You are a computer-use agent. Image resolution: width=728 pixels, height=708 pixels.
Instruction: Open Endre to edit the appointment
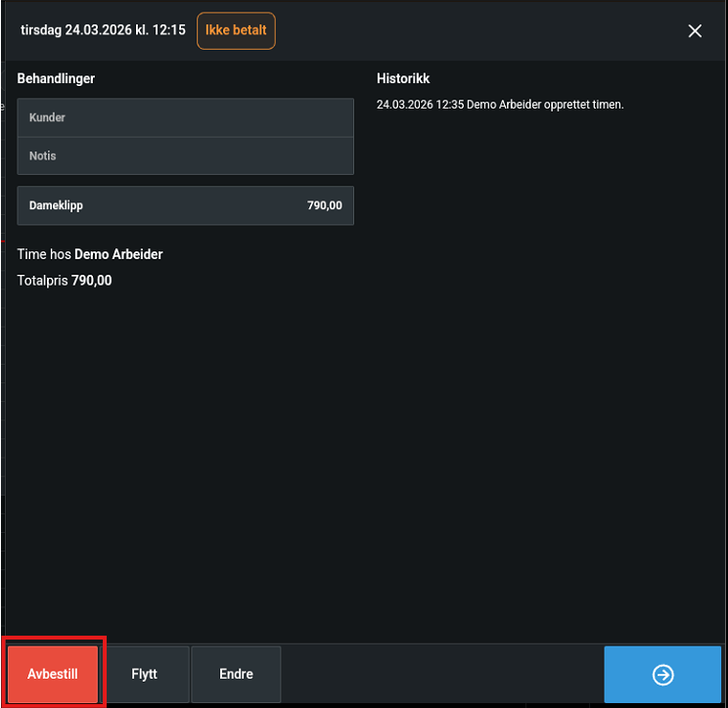click(x=236, y=675)
